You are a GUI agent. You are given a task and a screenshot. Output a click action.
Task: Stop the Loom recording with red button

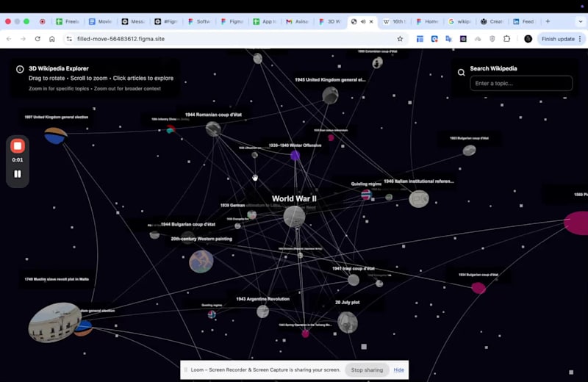(x=17, y=146)
